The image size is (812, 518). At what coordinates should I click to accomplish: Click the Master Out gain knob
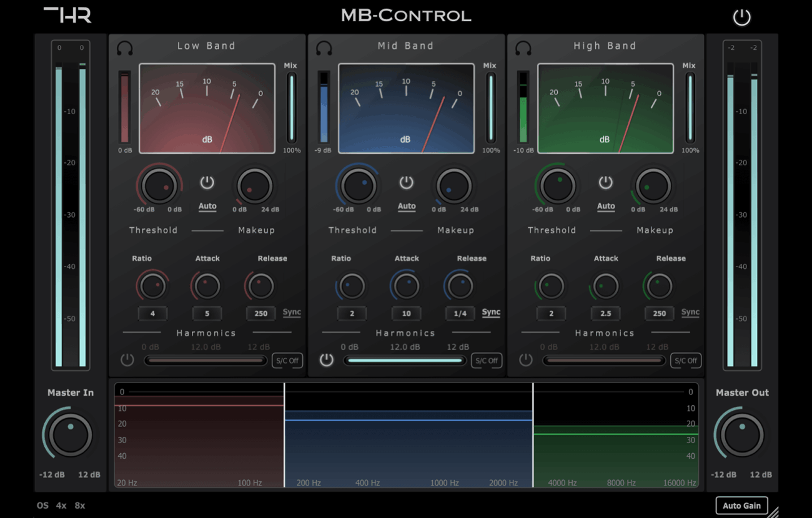(742, 435)
